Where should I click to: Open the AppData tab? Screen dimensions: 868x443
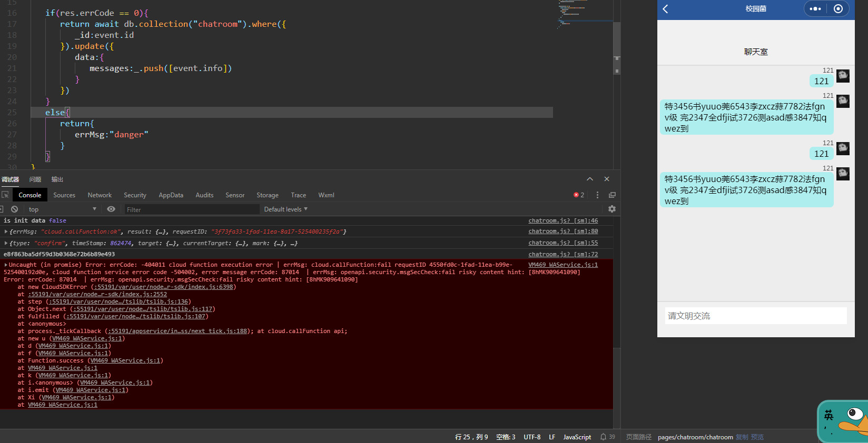171,195
